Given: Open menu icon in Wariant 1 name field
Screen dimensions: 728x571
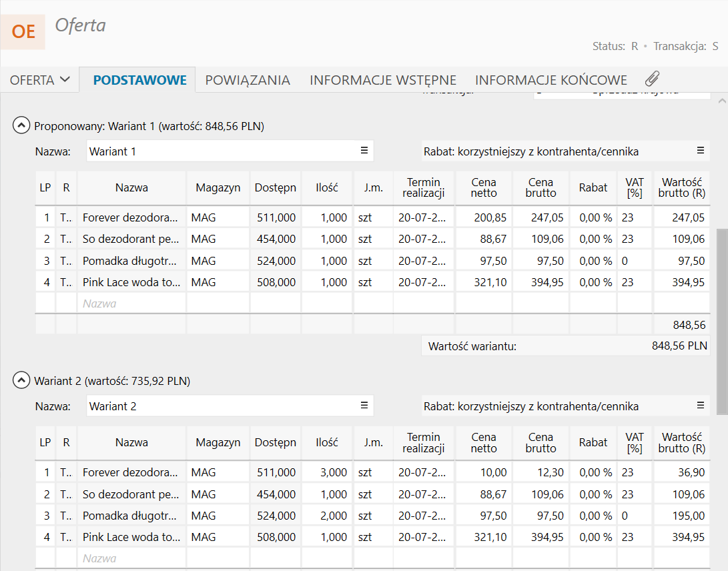Looking at the screenshot, I should (x=364, y=151).
